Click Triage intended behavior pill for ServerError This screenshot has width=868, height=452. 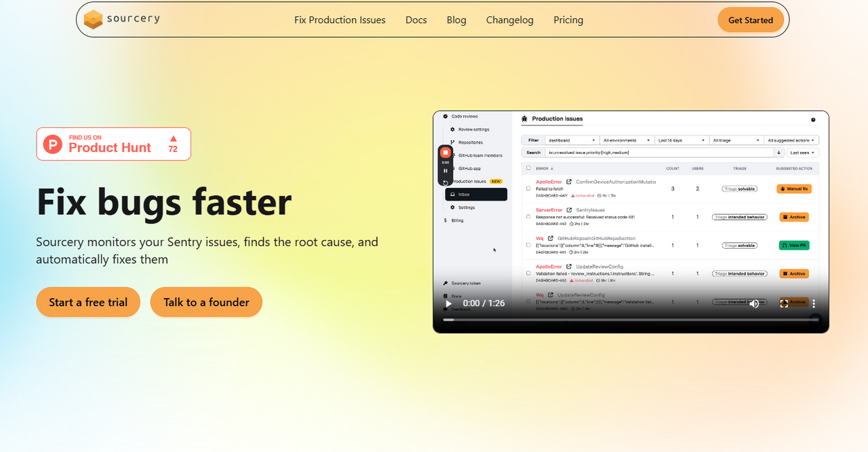[739, 218]
